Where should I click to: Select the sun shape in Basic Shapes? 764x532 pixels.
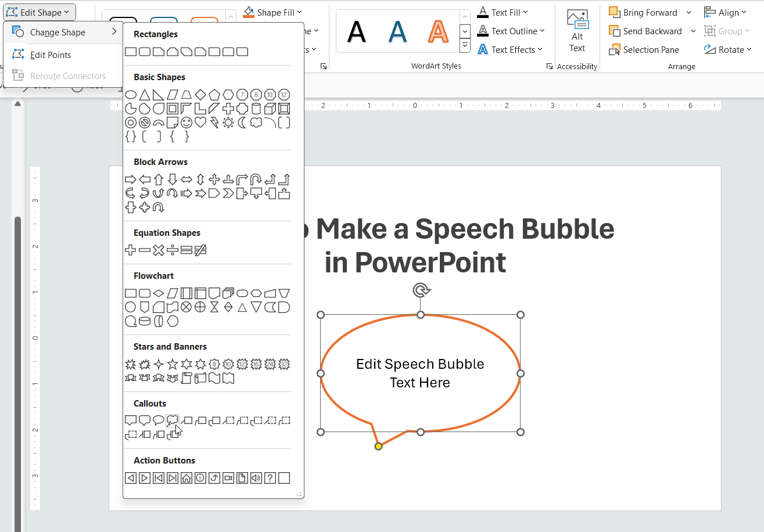tap(228, 123)
